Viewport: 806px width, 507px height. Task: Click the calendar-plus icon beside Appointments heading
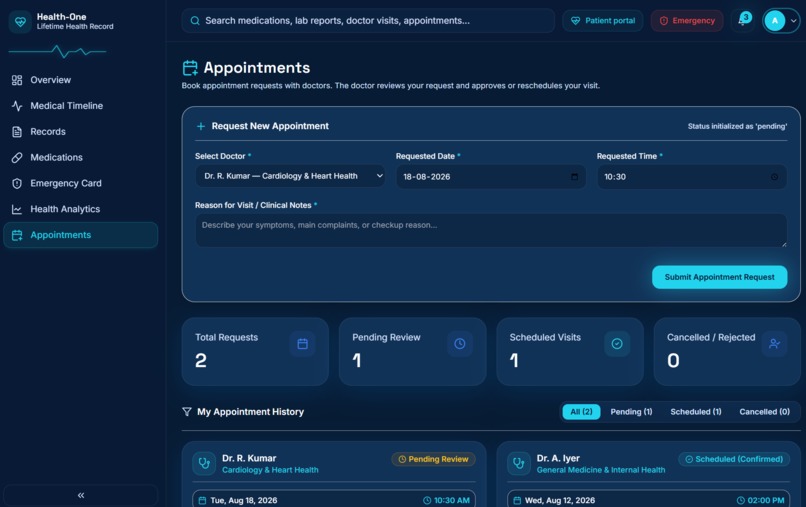click(x=190, y=68)
